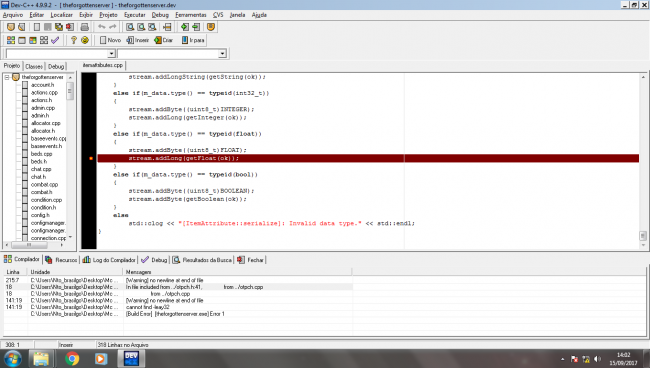
Task: Select the 'cannot find -lway32' error message
Action: tap(148, 307)
